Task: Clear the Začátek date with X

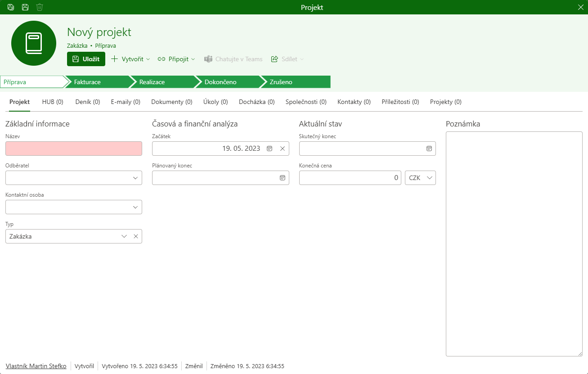Action: 283,149
